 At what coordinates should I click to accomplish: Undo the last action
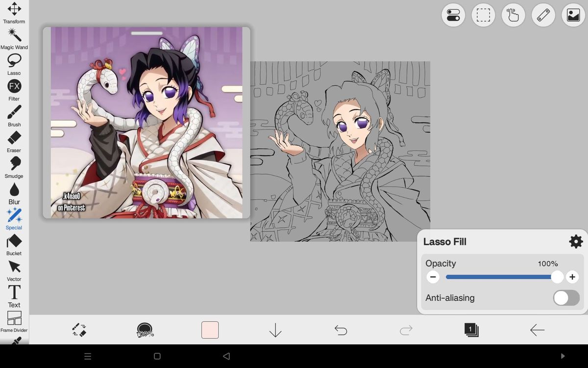[x=341, y=330]
